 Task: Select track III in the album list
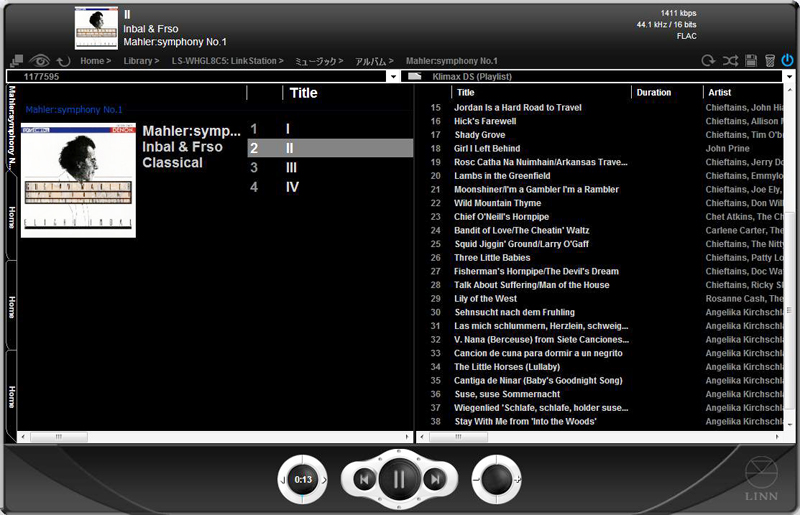coord(291,167)
